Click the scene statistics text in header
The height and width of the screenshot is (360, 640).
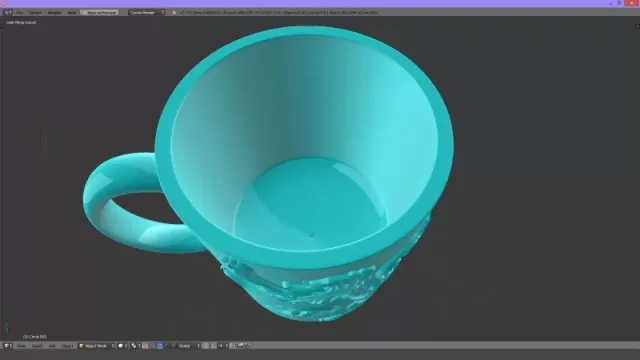(x=278, y=13)
